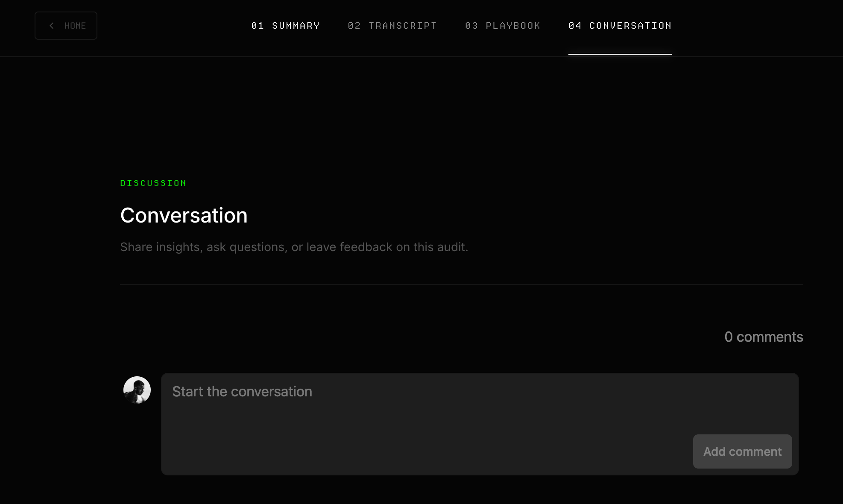The image size is (843, 504).
Task: Click the 0 comments counter
Action: click(764, 337)
